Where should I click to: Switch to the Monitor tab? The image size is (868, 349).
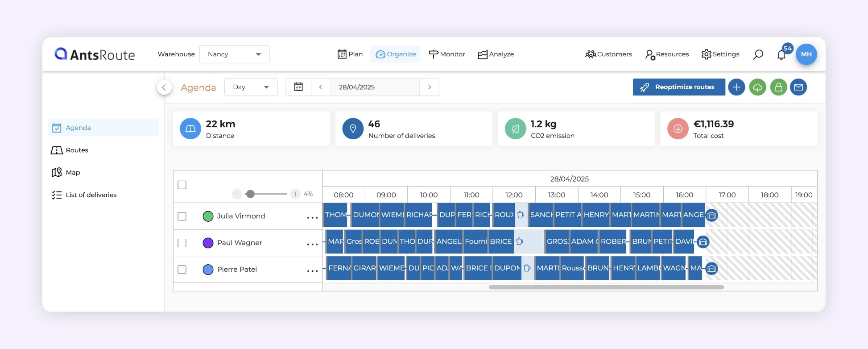pyautogui.click(x=447, y=54)
